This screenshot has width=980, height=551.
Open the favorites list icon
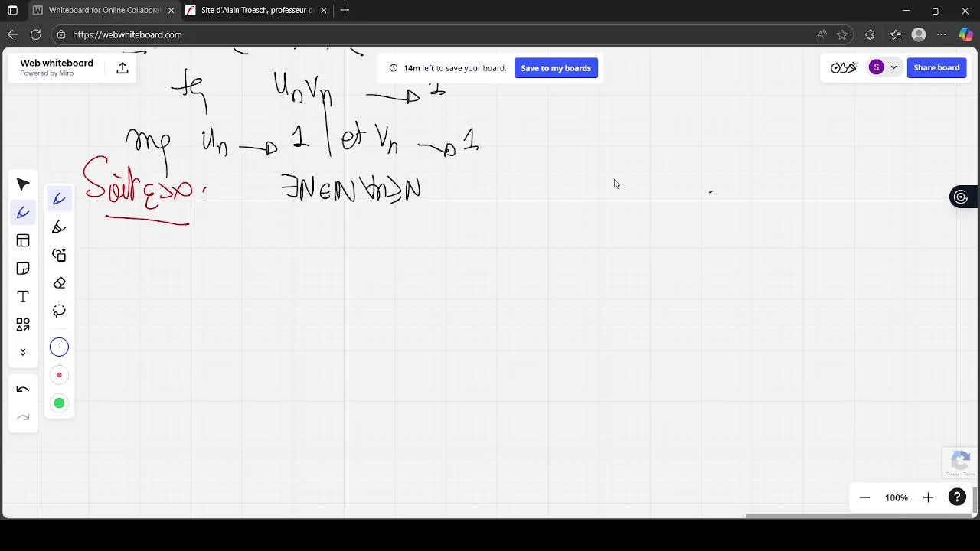point(896,34)
